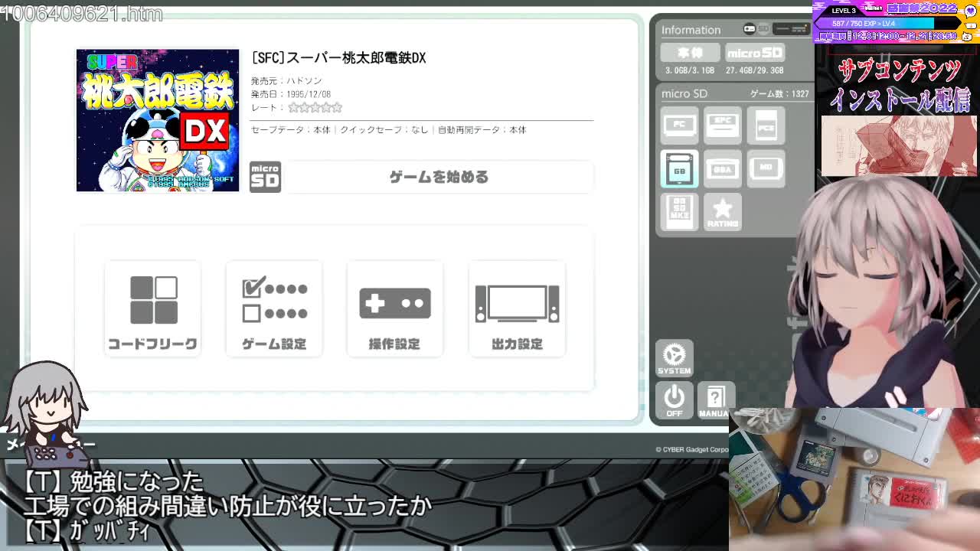
Task: Click the 27.4GB/29.3GB capacity text
Action: (755, 70)
